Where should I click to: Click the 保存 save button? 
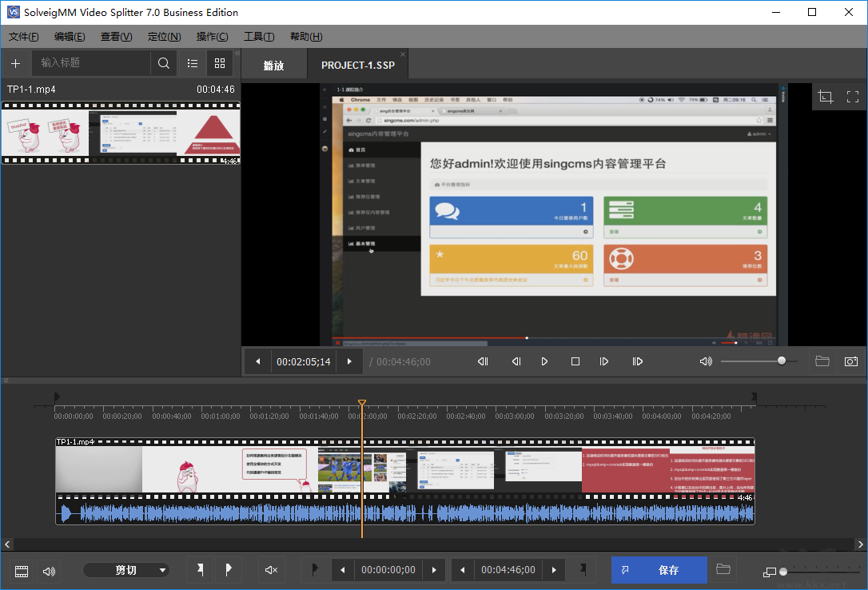[659, 570]
